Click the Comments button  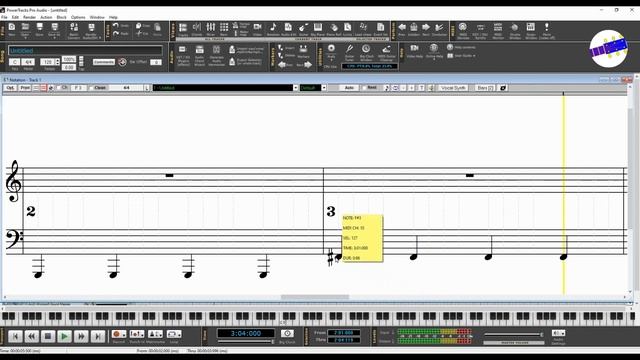coord(104,62)
